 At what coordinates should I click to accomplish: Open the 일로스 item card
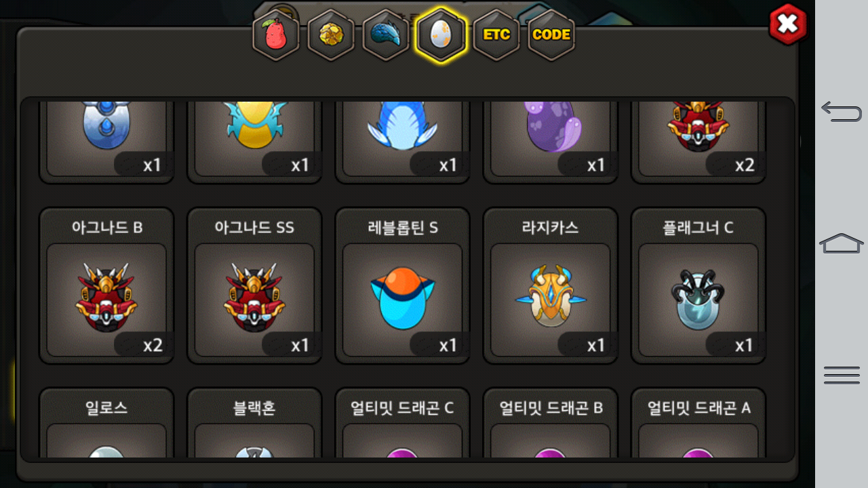click(x=106, y=423)
